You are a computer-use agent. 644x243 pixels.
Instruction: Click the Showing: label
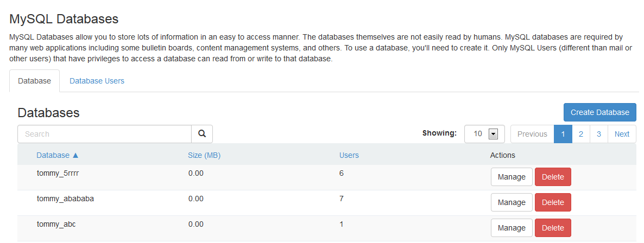coord(439,133)
